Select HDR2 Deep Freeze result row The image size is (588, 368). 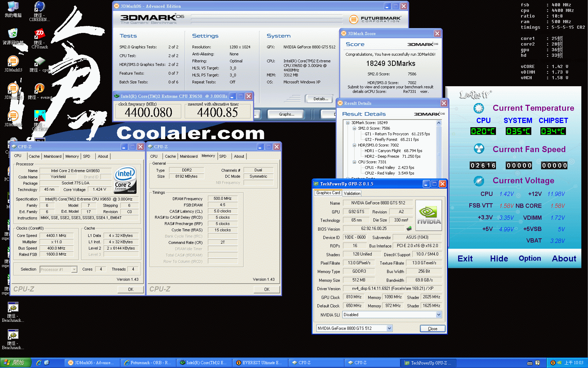(392, 156)
